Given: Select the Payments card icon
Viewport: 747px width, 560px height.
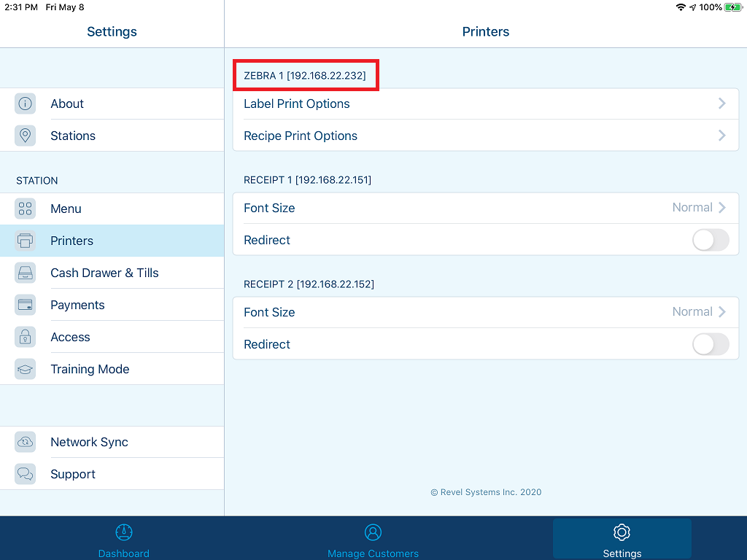Looking at the screenshot, I should [25, 305].
